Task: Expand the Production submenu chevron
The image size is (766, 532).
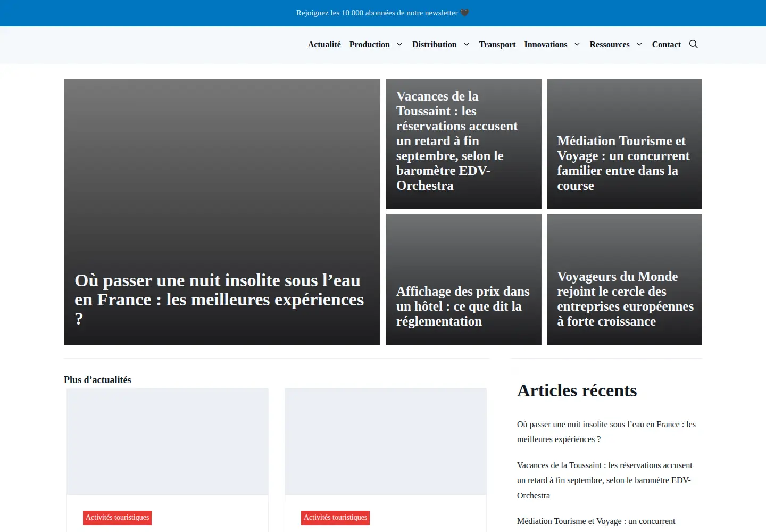Action: pos(399,44)
